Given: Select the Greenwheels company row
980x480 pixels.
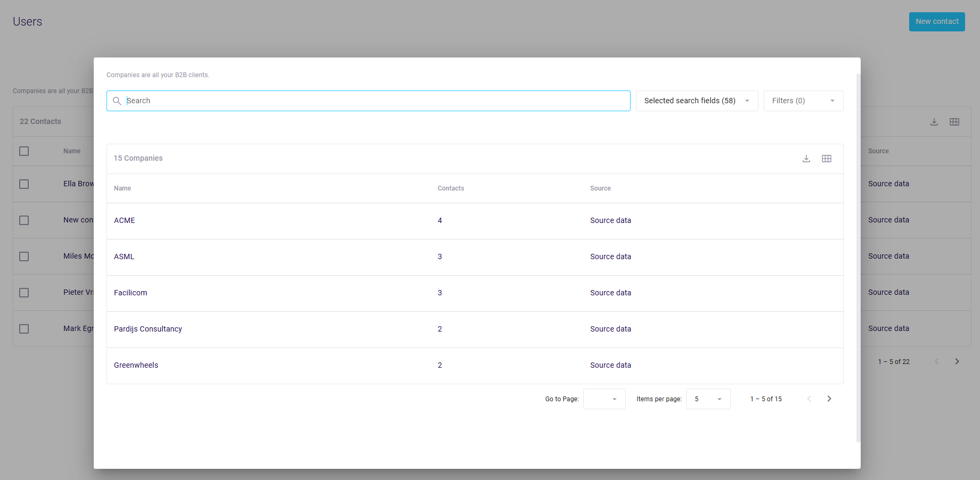Looking at the screenshot, I should pos(475,366).
